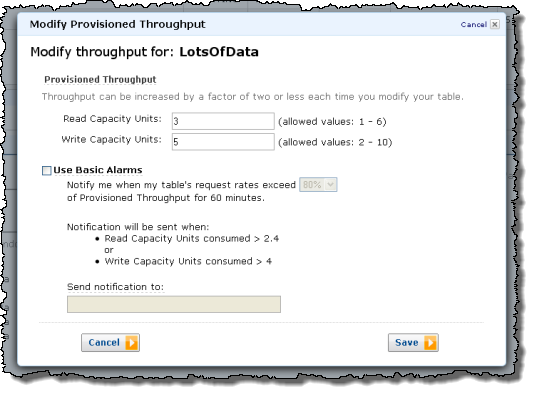The width and height of the screenshot is (535, 394).
Task: Click the LotsOfData table name
Action: pos(219,52)
